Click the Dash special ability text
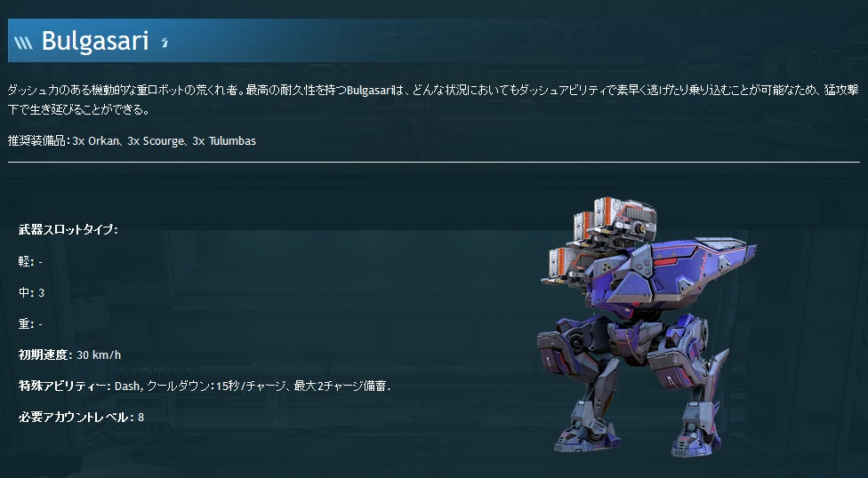 click(128, 386)
